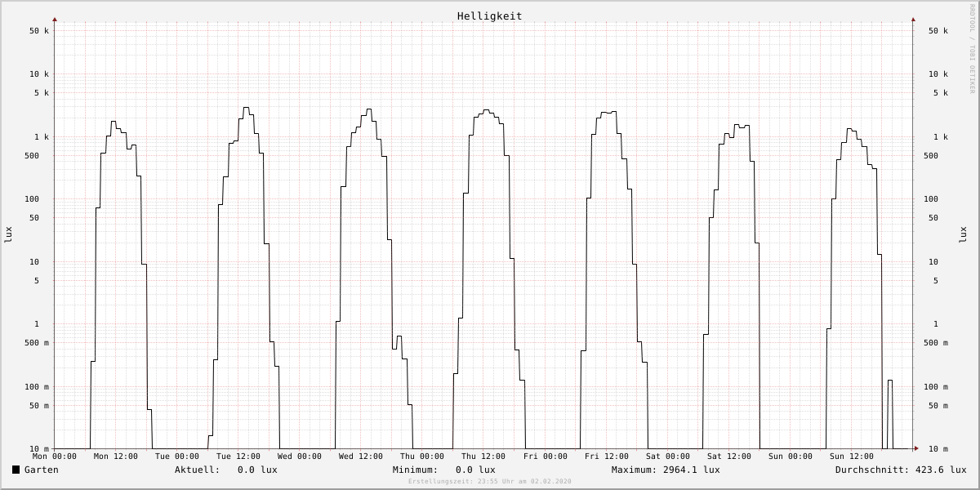Select the "10 k" label on left axis
The width and height of the screenshot is (980, 490).
(x=39, y=74)
